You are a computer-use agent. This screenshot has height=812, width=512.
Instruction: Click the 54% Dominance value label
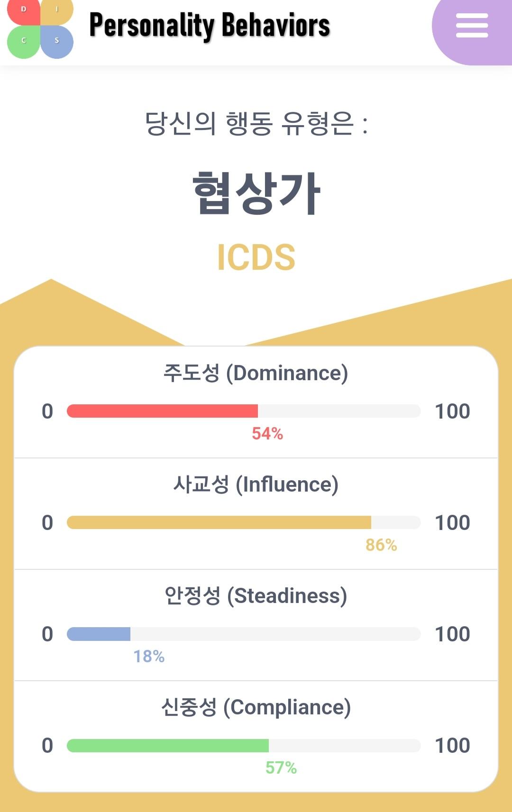click(x=267, y=433)
